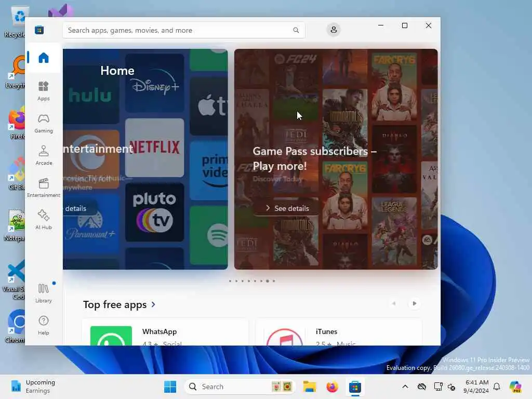Open the WhatsApp app card
This screenshot has height=399, width=532.
(x=165, y=332)
